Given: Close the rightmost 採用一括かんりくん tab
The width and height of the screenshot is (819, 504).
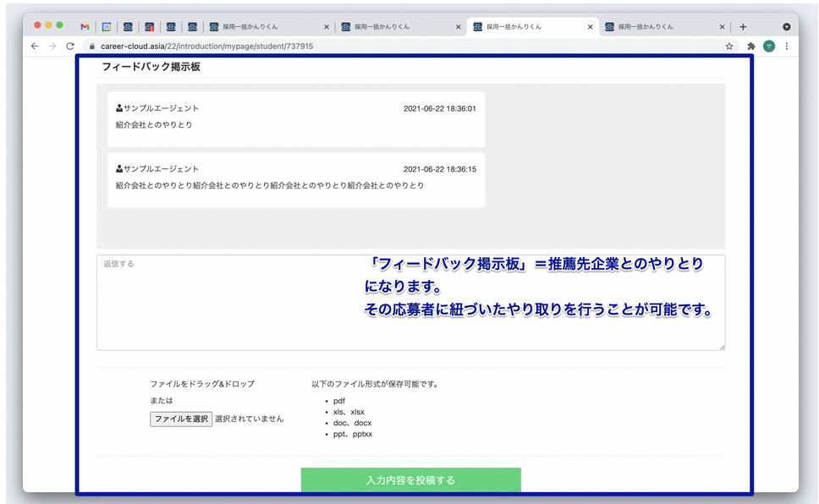Looking at the screenshot, I should click(x=722, y=26).
